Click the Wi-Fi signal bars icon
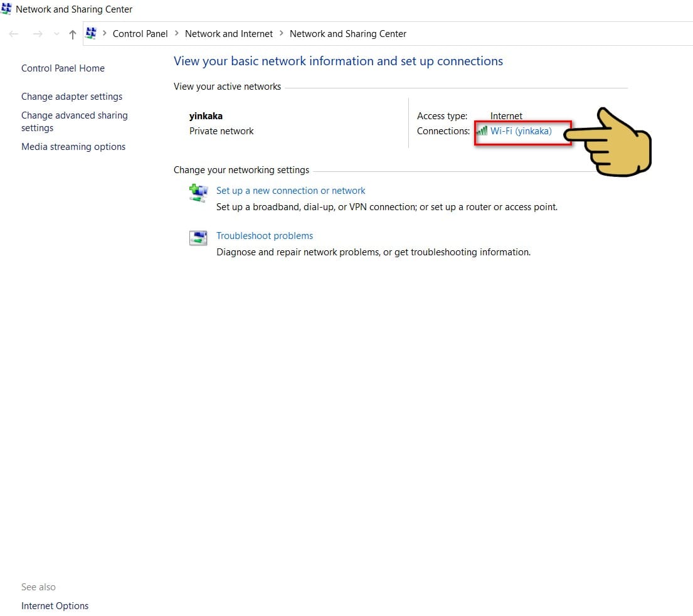Screen dimensions: 693x616 coord(482,131)
